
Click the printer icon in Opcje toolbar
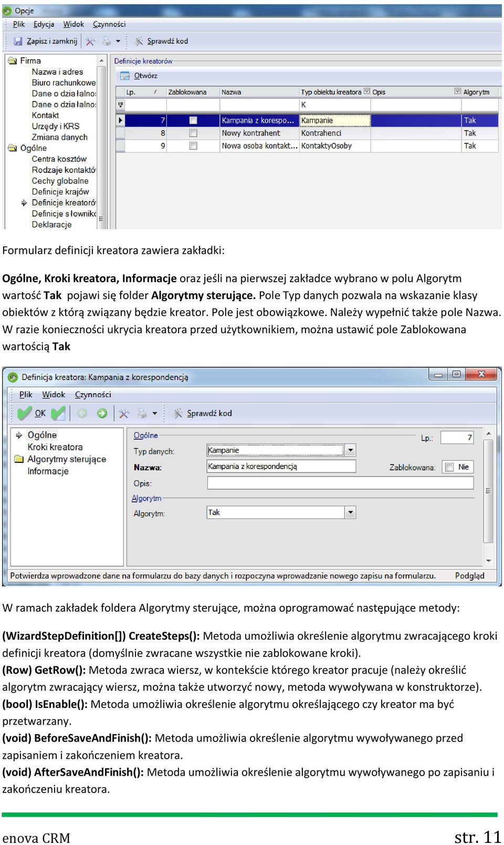107,41
